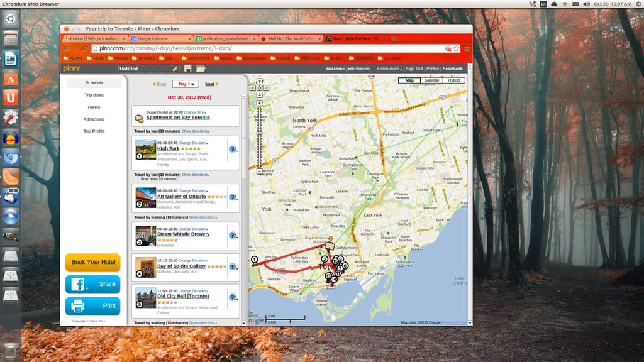Click the Book Your Hotel button
The height and width of the screenshot is (362, 644).
[93, 262]
